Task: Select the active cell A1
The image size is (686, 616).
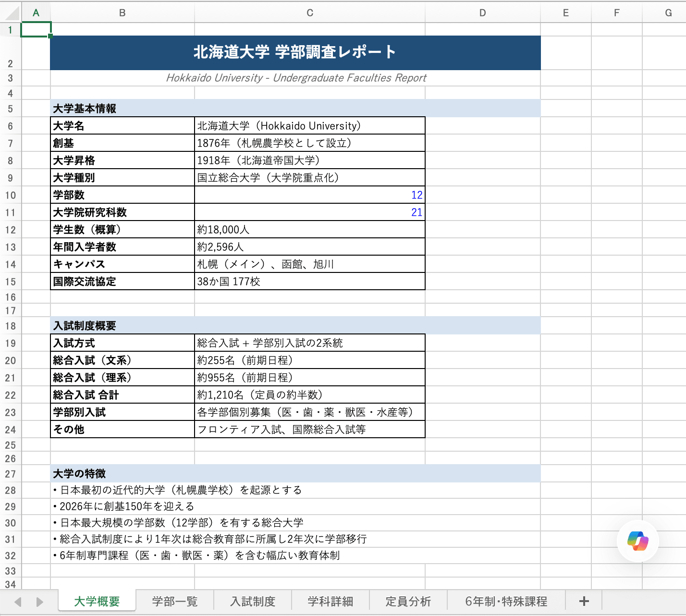Action: click(36, 29)
